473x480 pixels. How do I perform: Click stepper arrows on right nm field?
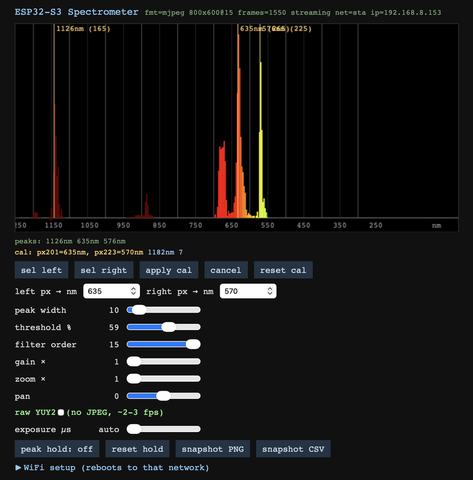coord(270,291)
